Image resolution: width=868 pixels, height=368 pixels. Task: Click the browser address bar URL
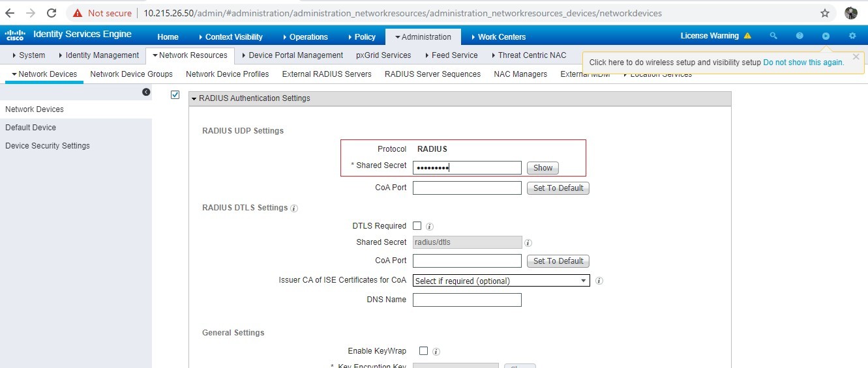402,13
